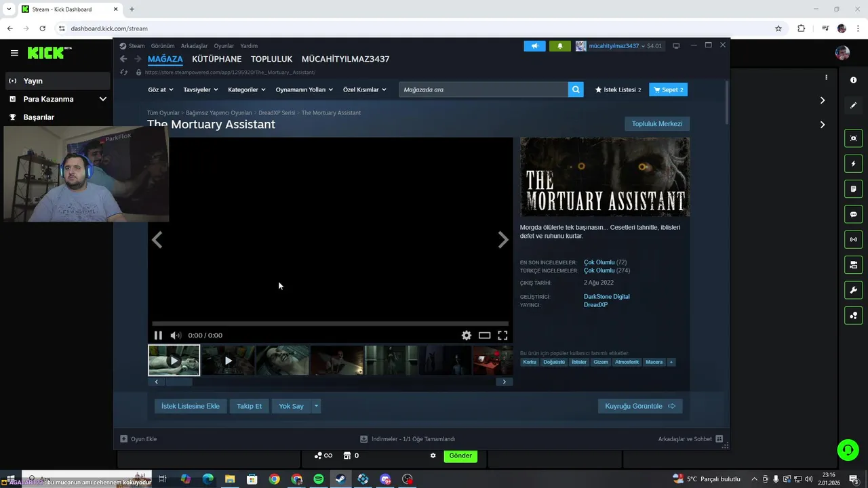868x488 pixels.
Task: Open DarkStone Digital developer link
Action: coord(606,296)
